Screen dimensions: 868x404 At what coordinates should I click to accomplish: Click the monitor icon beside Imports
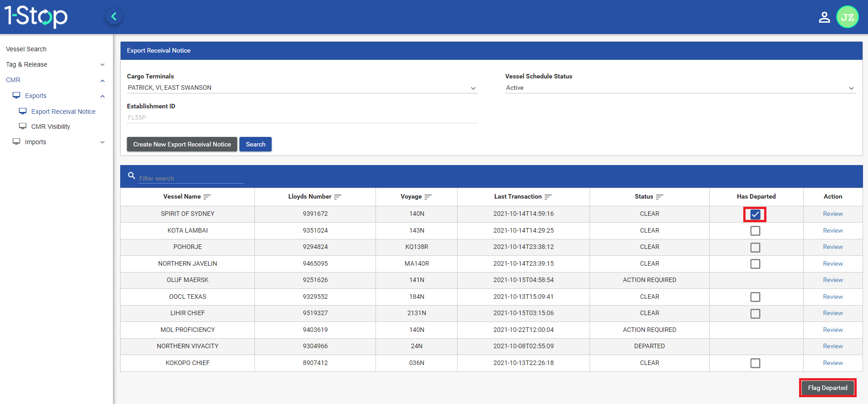point(16,142)
